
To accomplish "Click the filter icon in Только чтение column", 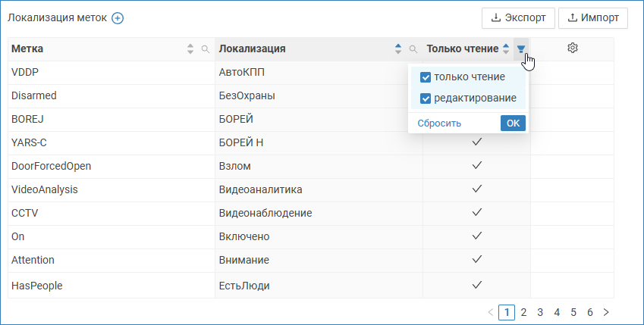I will click(521, 49).
